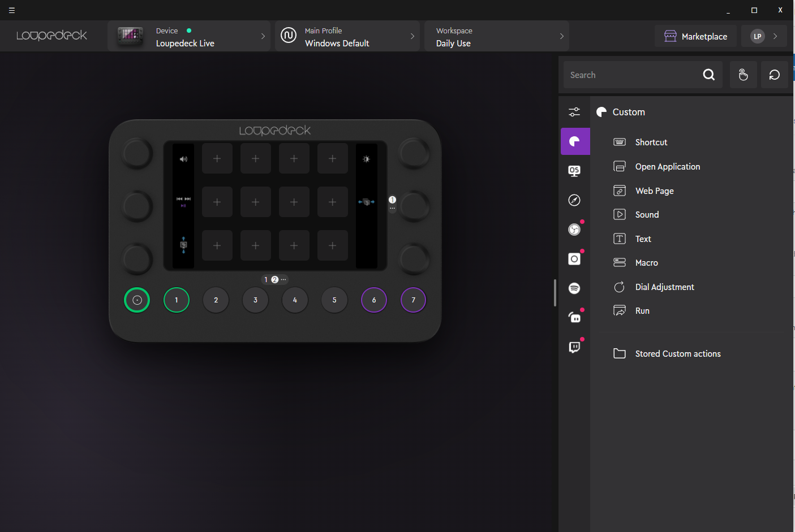Click the Loupedeck Live device thumbnail
Viewport: 795px width, 532px height.
tap(130, 36)
